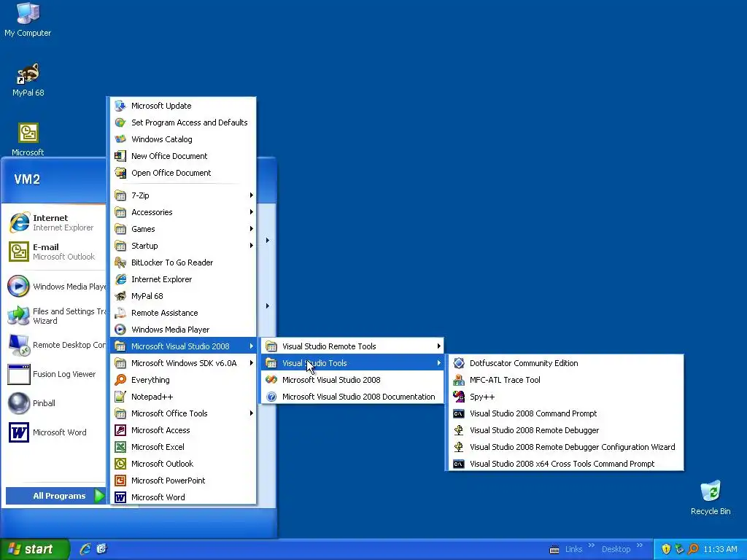Screen dimensions: 747x560
Task: Launch Visual Studio 2008 Remote Debugger icon
Action: (459, 430)
